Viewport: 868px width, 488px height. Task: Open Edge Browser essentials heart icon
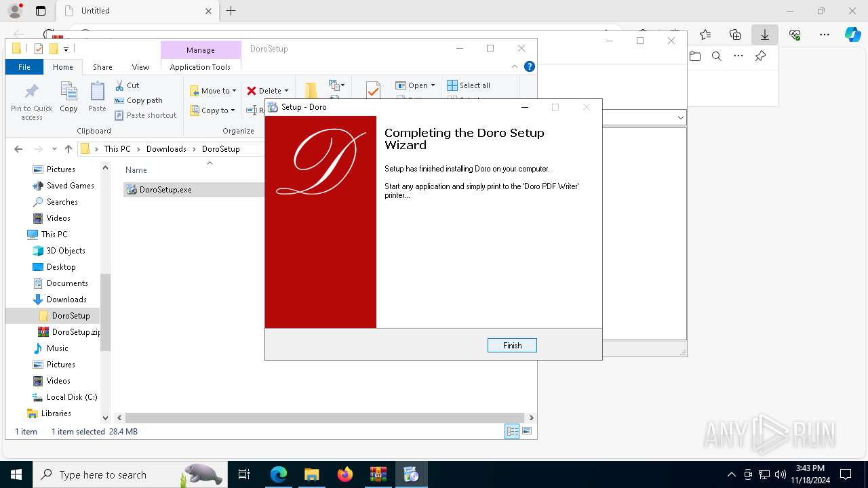point(795,35)
